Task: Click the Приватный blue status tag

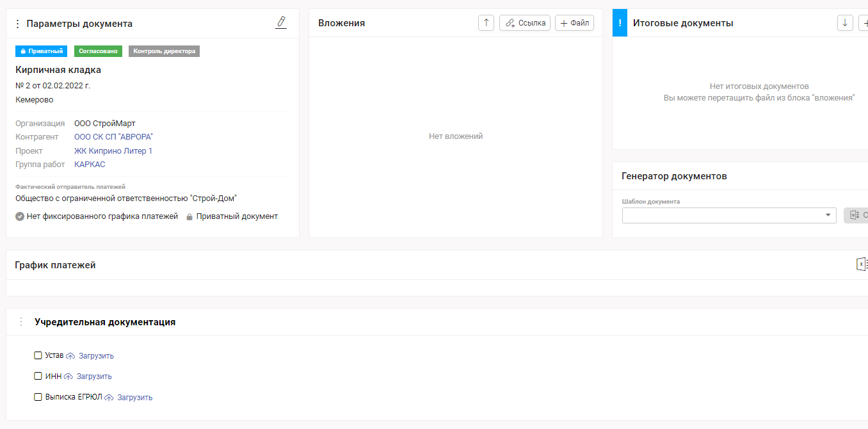Action: [41, 51]
